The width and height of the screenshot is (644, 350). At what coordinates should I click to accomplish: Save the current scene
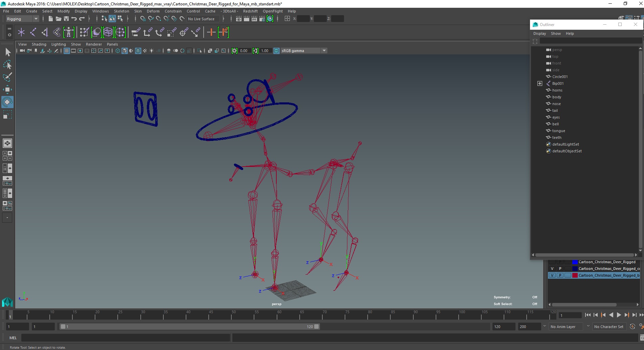tap(66, 19)
